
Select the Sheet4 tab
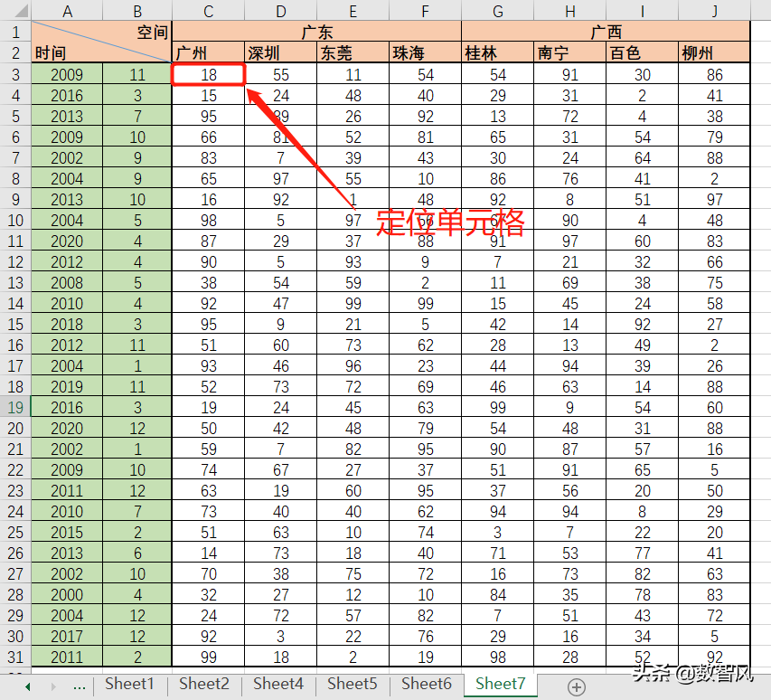click(277, 685)
